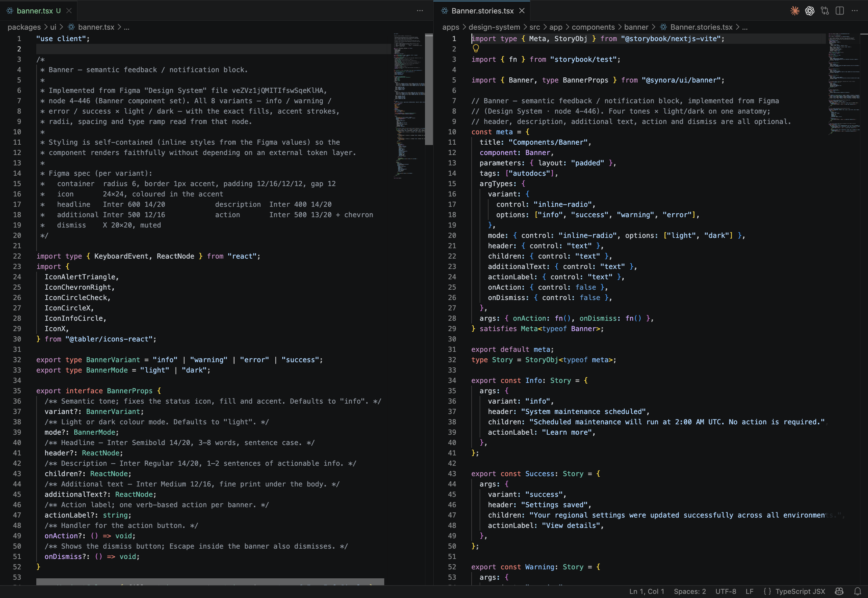Click the "Components/Banner" title string
Image resolution: width=868 pixels, height=598 pixels.
[548, 142]
